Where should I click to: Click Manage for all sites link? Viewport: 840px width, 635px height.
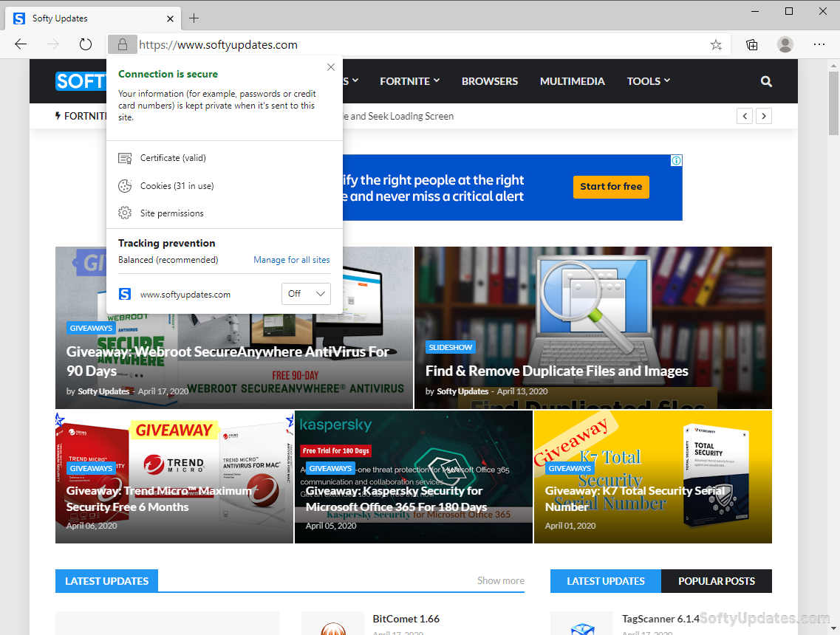[291, 260]
